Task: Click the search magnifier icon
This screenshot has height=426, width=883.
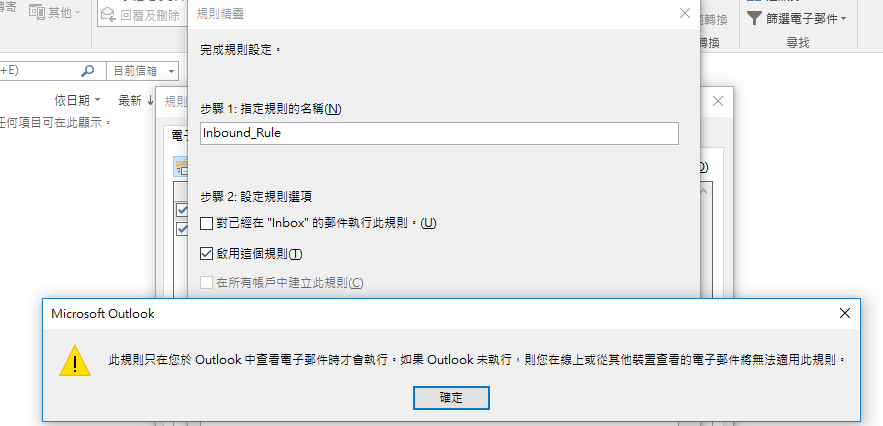Action: point(88,71)
